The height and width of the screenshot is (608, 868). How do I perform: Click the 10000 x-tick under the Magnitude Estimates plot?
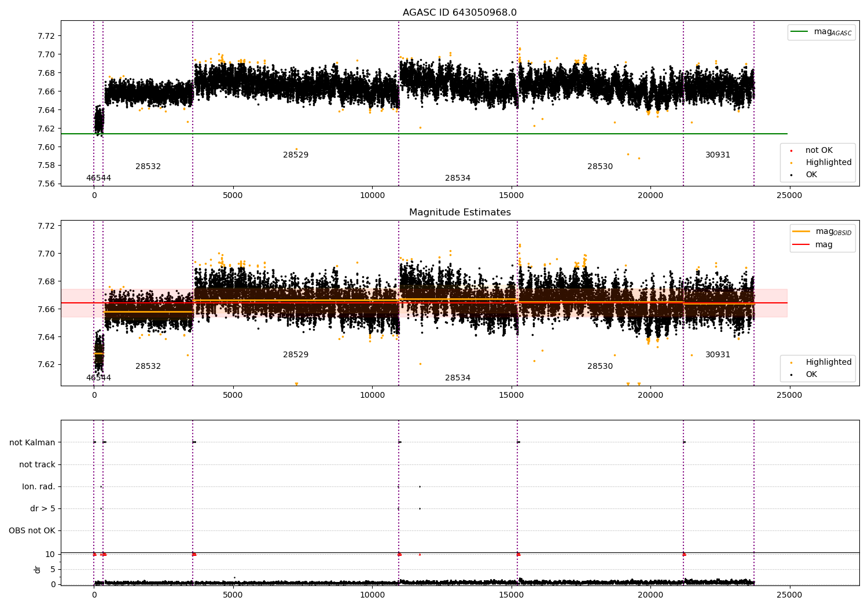click(x=372, y=395)
